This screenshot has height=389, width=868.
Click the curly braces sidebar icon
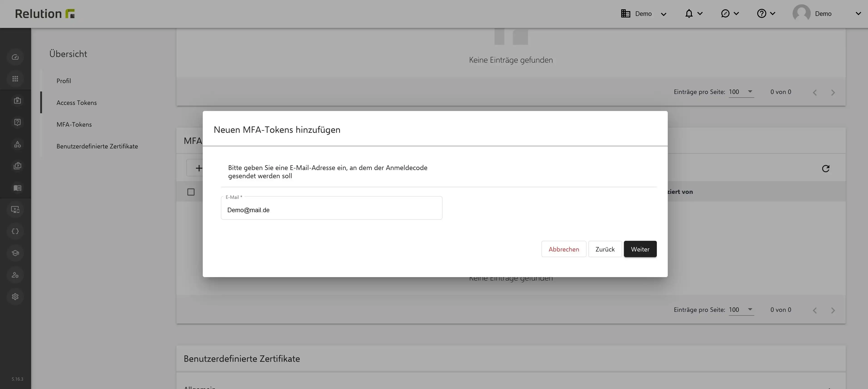[x=15, y=231]
